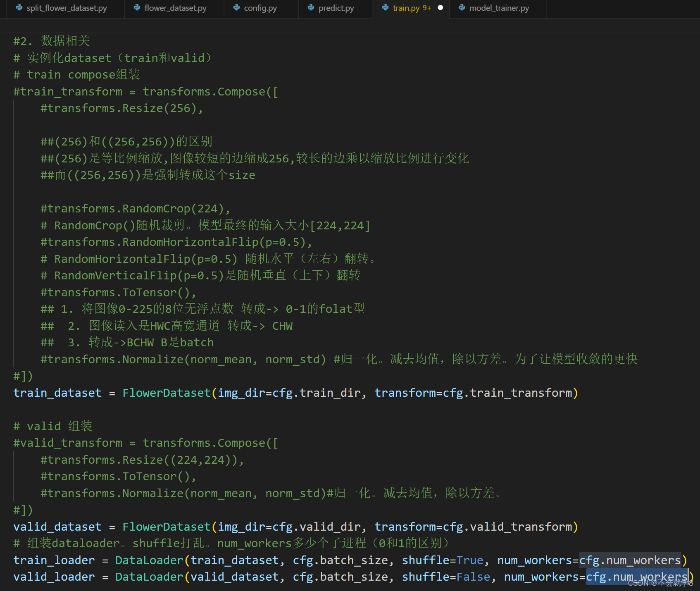Click 'DataLoader' in train_loader line
This screenshot has width=700, height=591.
point(149,560)
